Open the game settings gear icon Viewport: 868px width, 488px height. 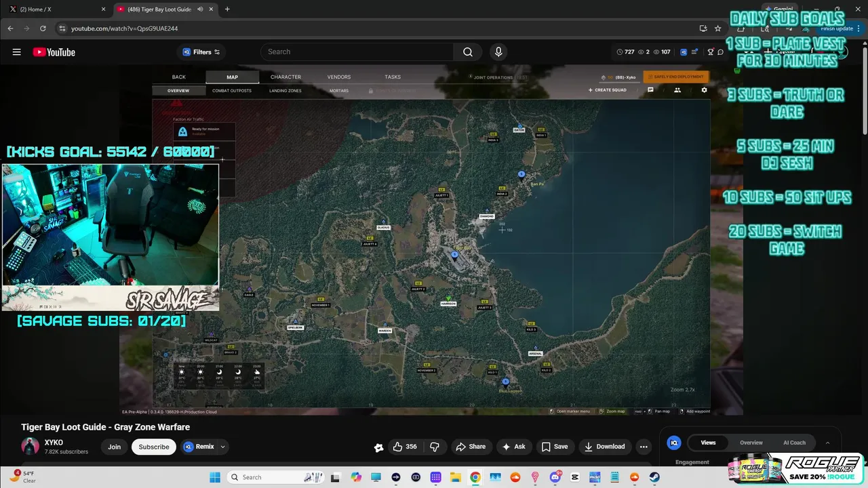(x=704, y=90)
